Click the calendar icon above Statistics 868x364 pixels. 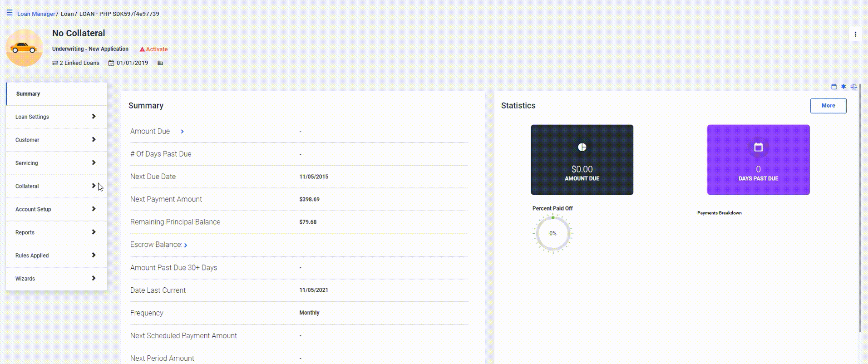pos(833,87)
